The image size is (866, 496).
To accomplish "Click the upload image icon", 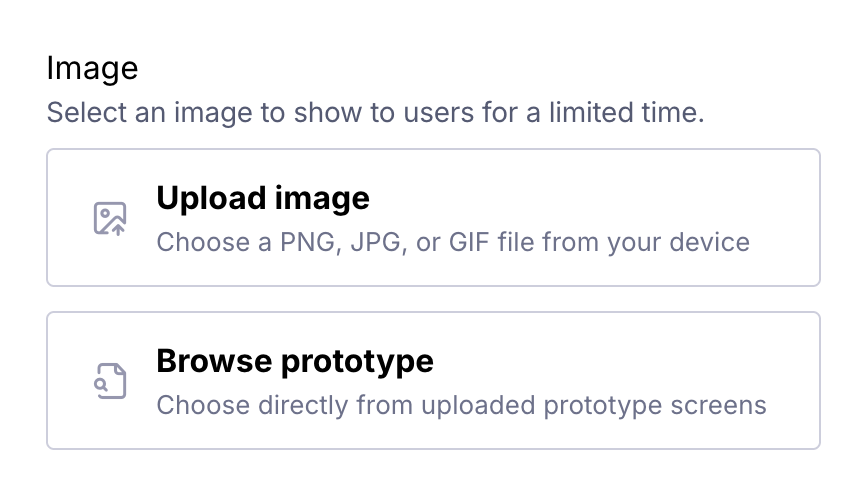I will [x=110, y=218].
